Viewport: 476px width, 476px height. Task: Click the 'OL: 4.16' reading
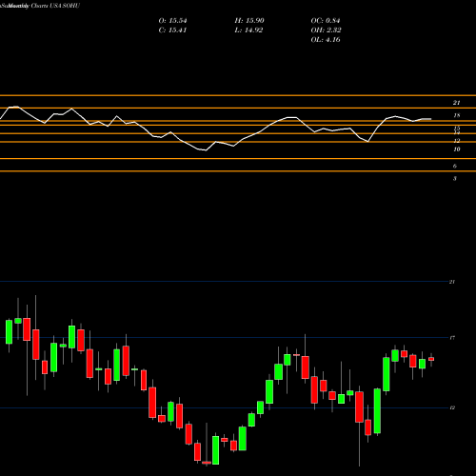coord(326,40)
